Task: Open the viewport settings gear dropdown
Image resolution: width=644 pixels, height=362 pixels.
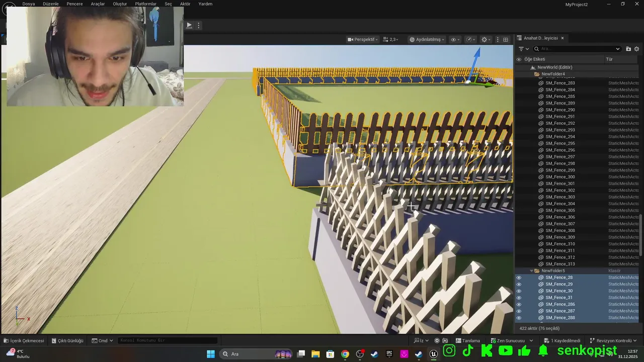Action: coord(486,39)
